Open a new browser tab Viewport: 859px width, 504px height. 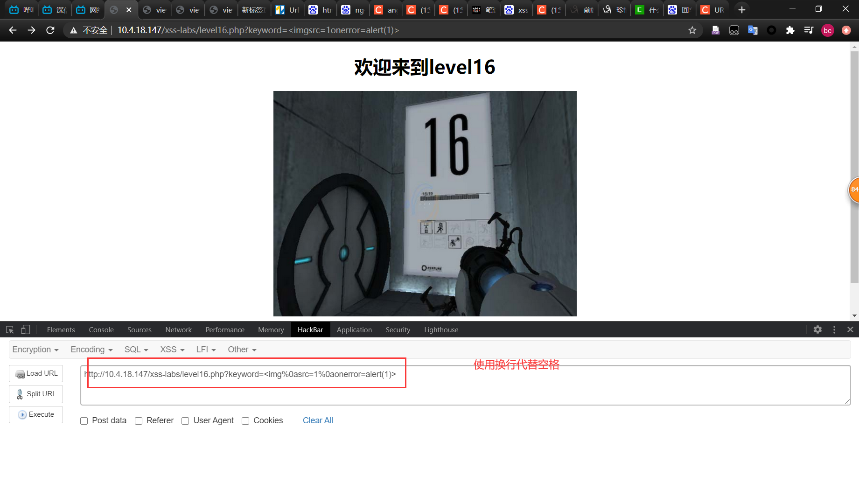(742, 10)
